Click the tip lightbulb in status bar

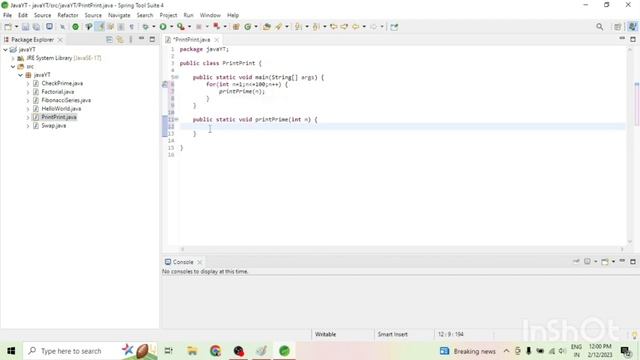[634, 335]
